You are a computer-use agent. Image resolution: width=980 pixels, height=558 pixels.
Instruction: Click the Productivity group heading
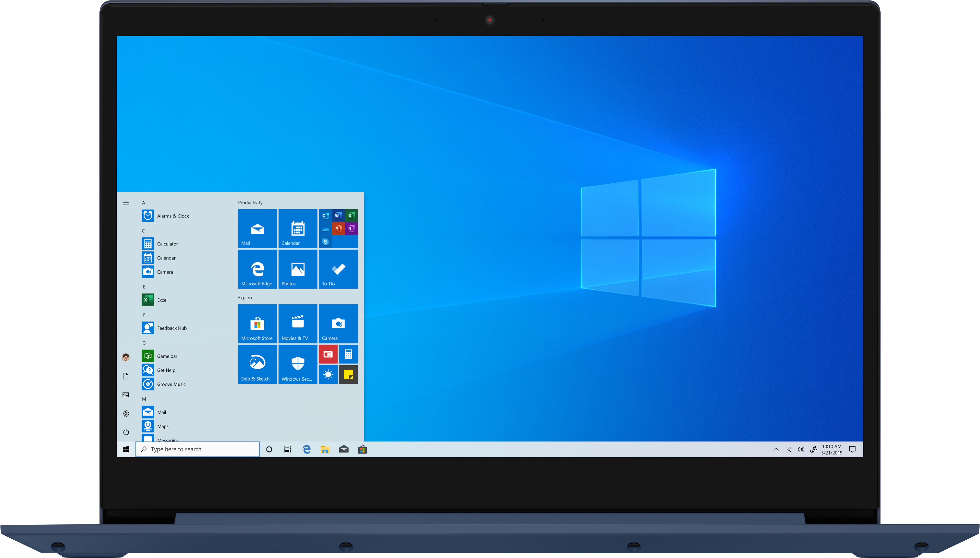[250, 202]
